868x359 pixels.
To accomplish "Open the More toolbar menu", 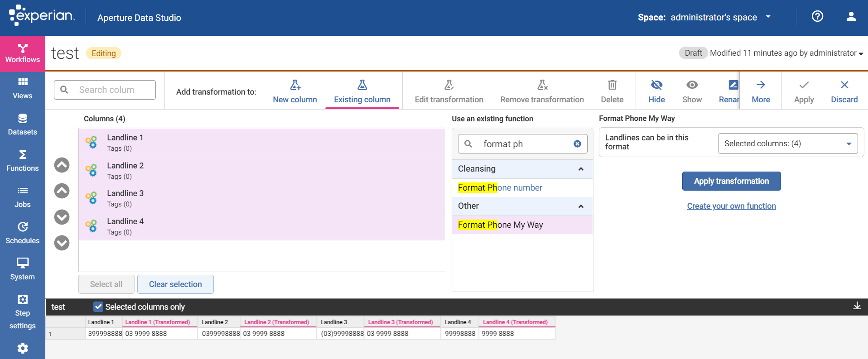I will click(x=761, y=91).
